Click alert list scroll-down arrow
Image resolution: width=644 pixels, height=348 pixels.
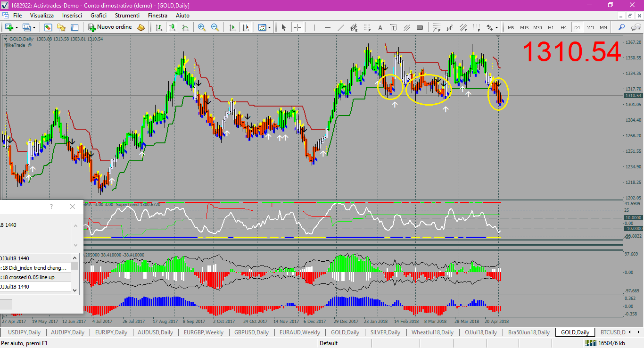(x=74, y=291)
